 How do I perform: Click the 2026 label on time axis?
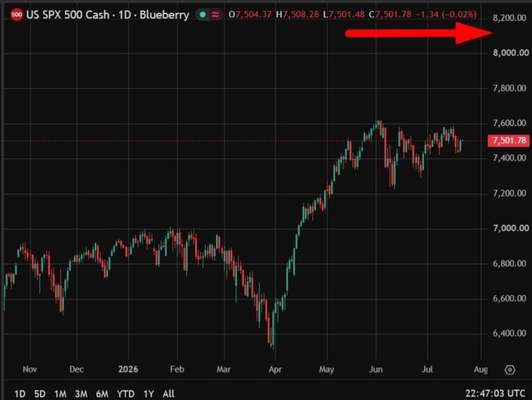click(128, 369)
